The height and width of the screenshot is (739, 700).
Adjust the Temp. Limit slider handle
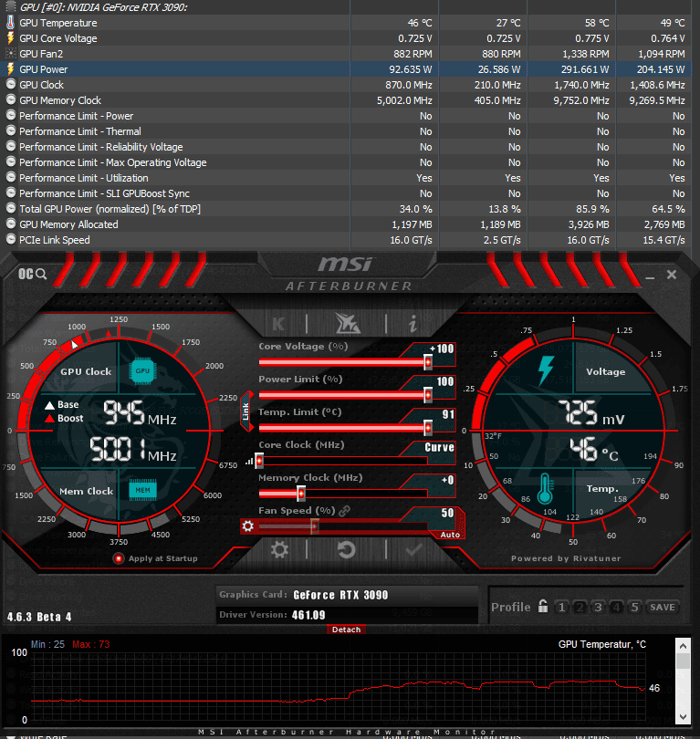click(427, 428)
